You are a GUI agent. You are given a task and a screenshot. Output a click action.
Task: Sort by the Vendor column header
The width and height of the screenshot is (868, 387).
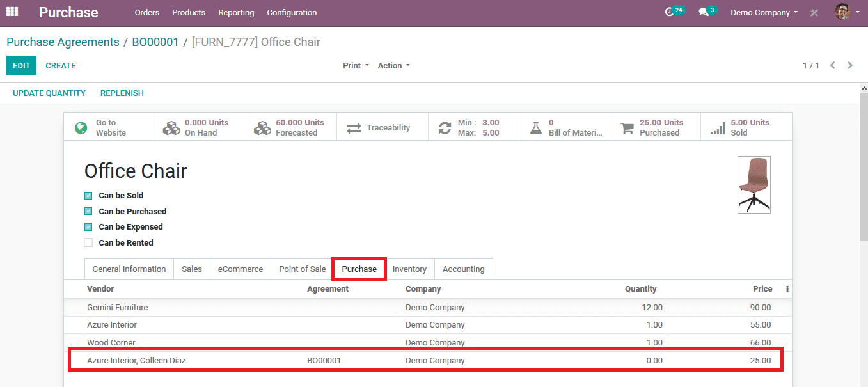[100, 289]
